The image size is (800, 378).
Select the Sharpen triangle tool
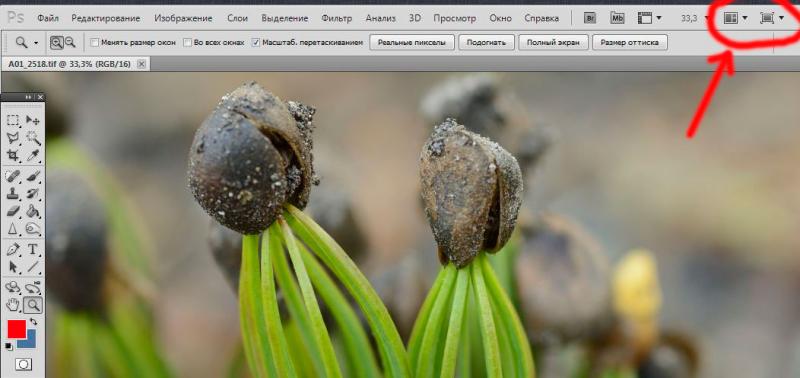13,229
